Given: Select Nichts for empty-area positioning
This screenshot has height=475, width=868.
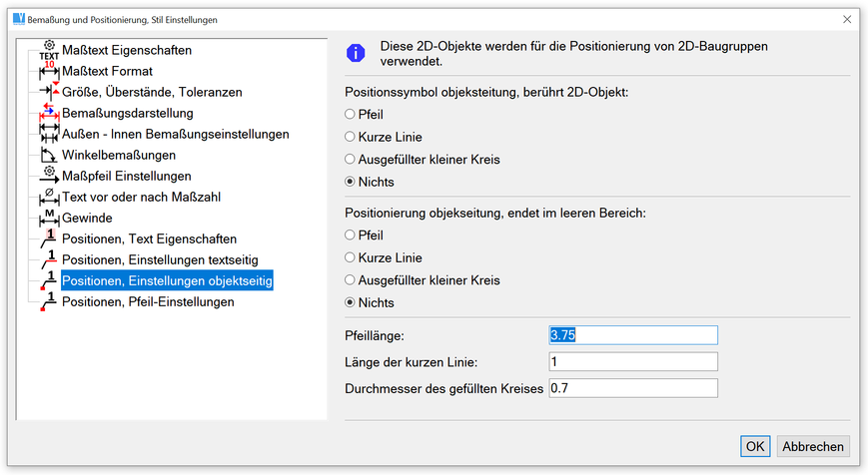Looking at the screenshot, I should point(350,302).
